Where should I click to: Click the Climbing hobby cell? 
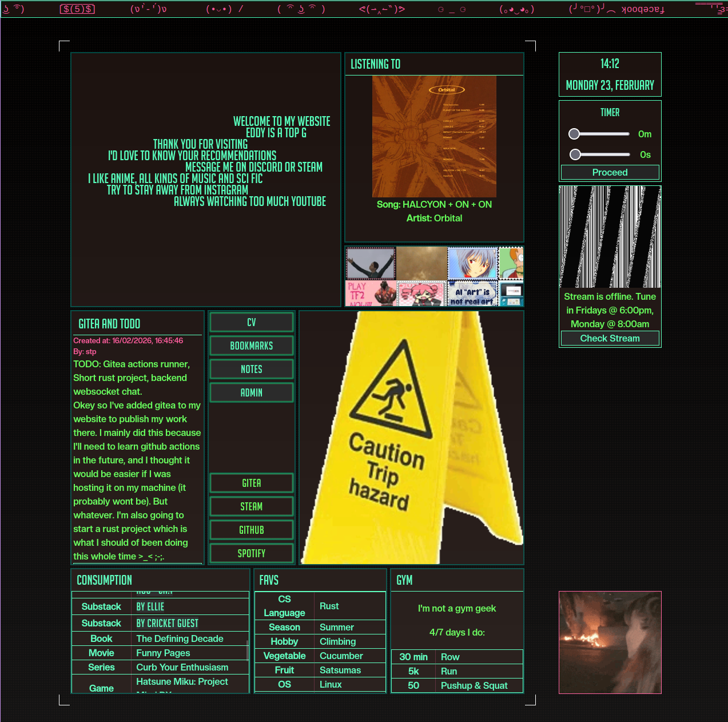tap(337, 641)
